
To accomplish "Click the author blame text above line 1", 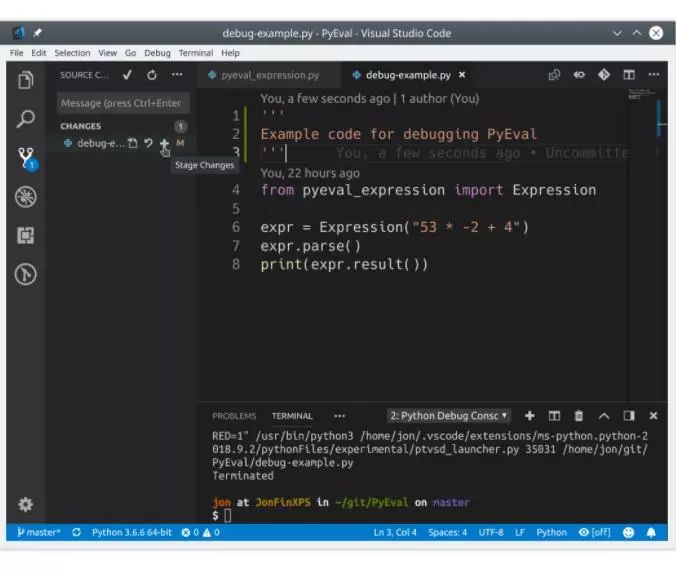I will pyautogui.click(x=369, y=99).
